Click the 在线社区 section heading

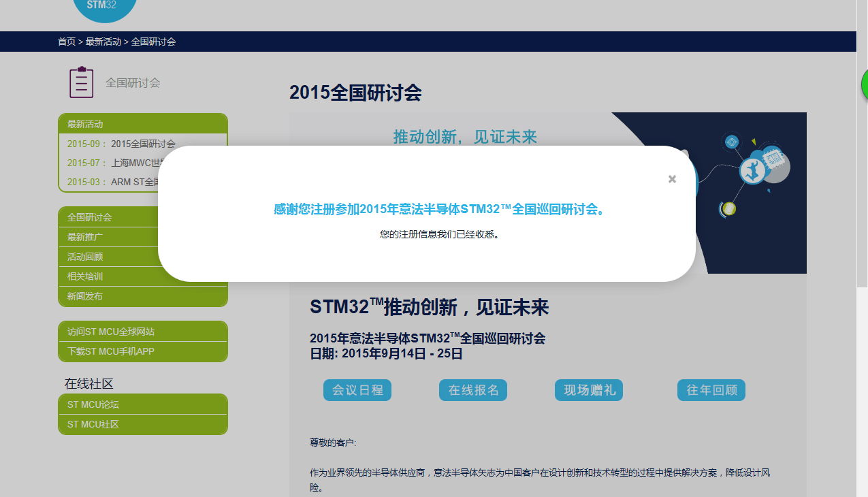[x=89, y=383]
